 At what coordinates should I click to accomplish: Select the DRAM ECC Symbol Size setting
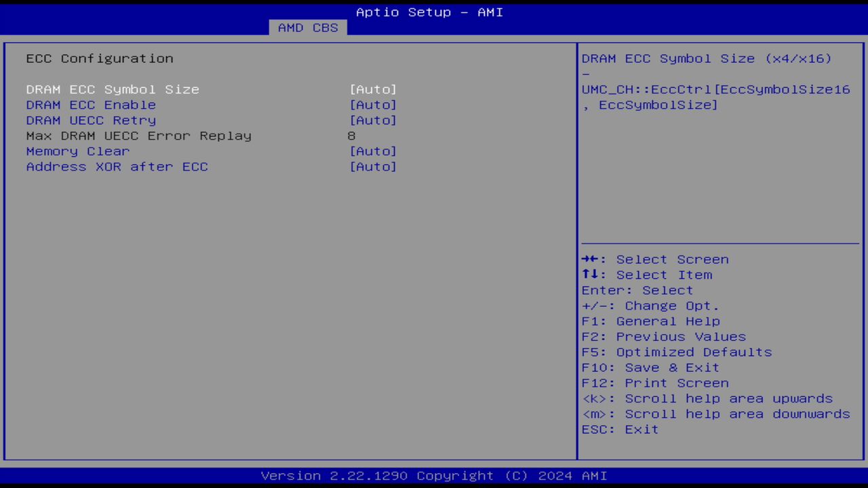coord(113,89)
